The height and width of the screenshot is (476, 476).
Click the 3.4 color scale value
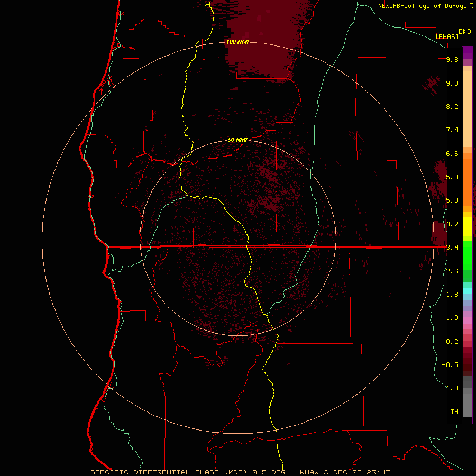click(452, 248)
